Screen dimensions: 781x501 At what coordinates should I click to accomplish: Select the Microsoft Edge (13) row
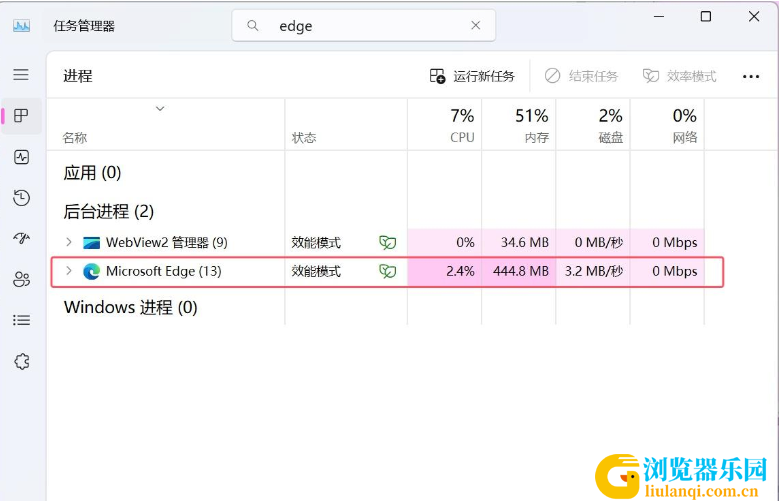(x=388, y=271)
